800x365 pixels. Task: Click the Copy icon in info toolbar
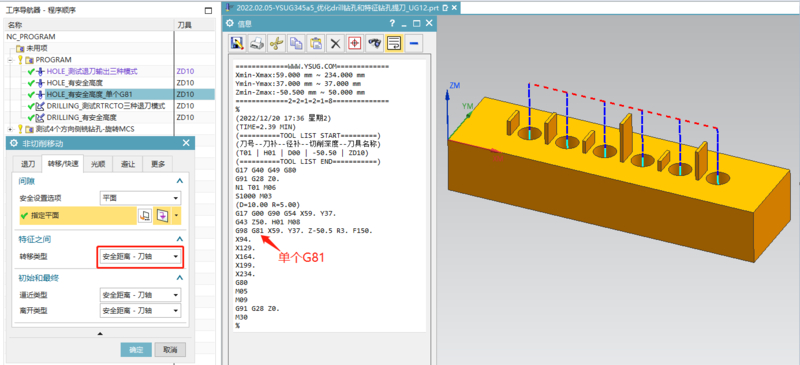click(x=296, y=44)
